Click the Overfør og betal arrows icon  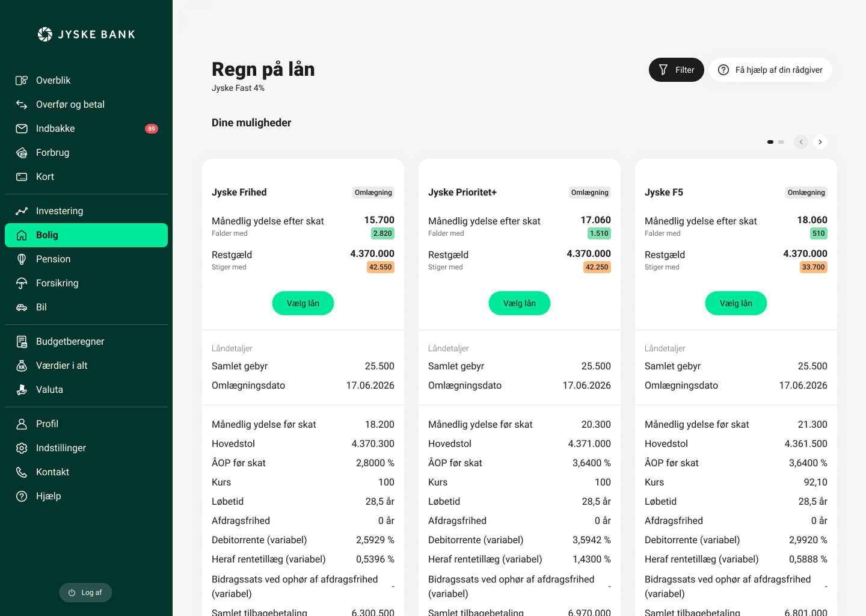22,105
